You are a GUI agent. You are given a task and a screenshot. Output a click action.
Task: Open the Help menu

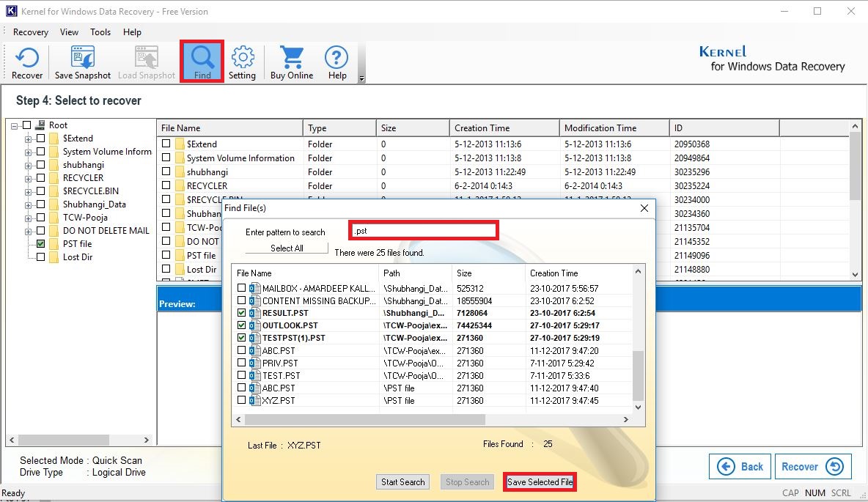132,32
